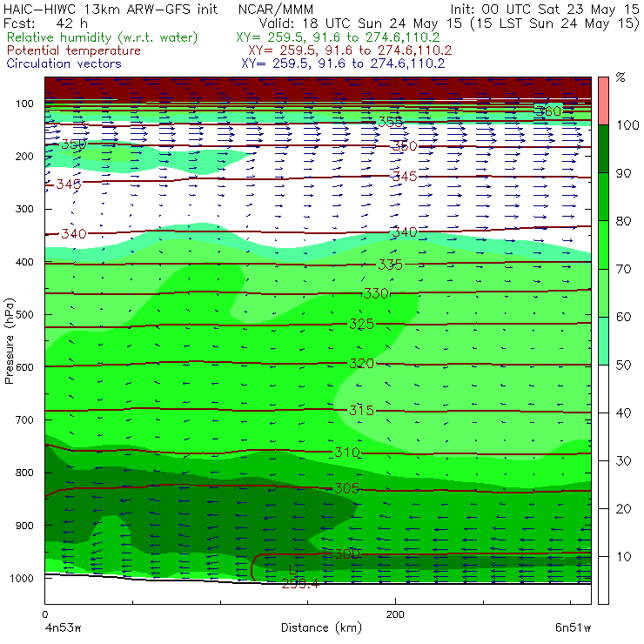Image resolution: width=644 pixels, height=644 pixels.
Task: Select the 60-70% light green colorbar segment
Action: click(603, 292)
